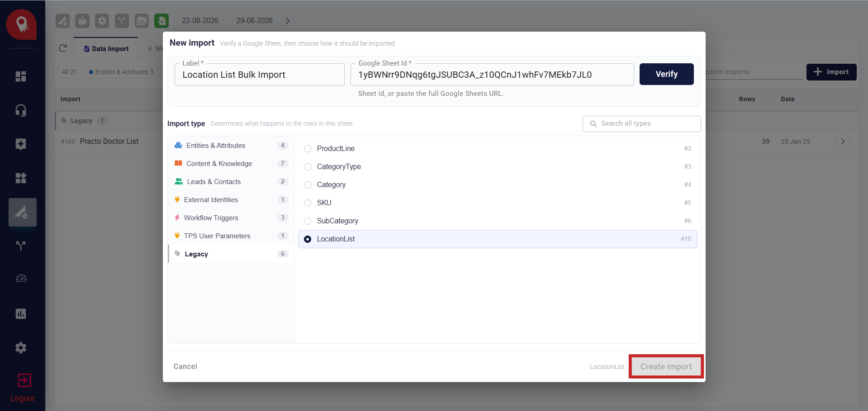Expand the Practo Doctor List row arrow
The width and height of the screenshot is (868, 411).
(842, 142)
